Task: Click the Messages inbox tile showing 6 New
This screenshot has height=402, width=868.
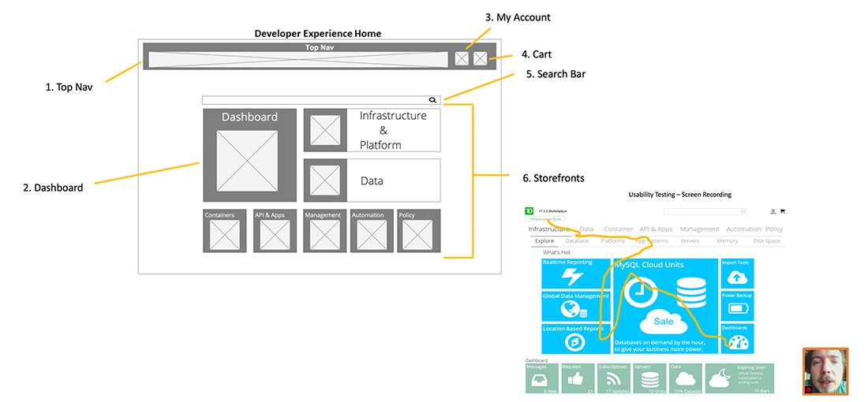Action: click(x=541, y=378)
